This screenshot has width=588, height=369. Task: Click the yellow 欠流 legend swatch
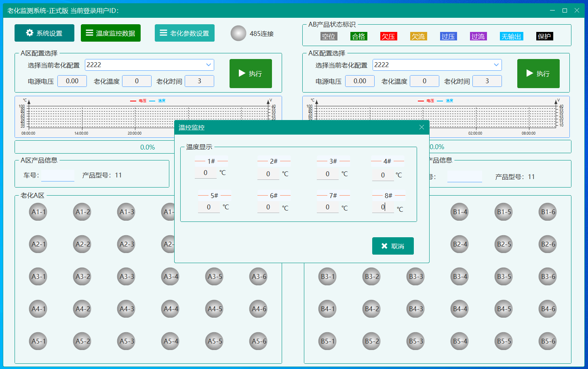418,36
